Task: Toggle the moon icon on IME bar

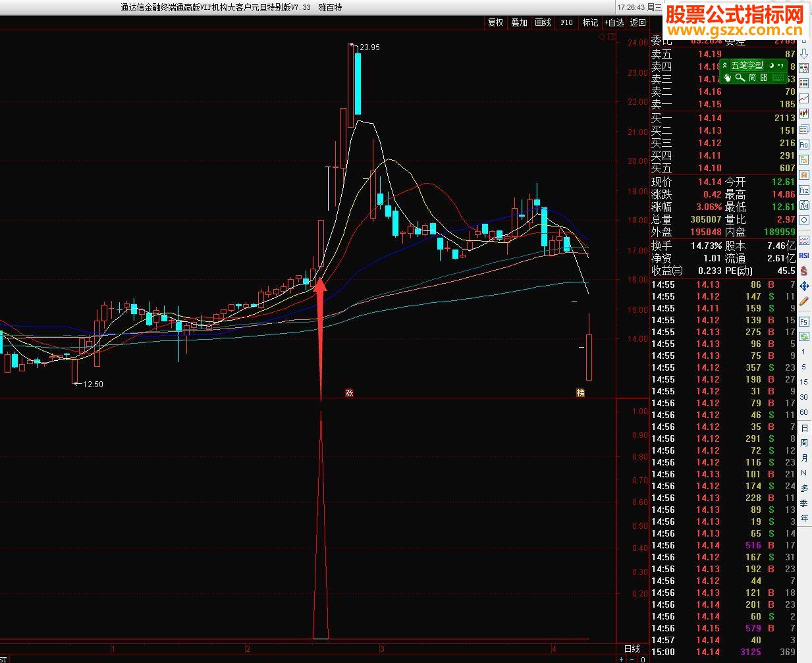Action: (771, 65)
